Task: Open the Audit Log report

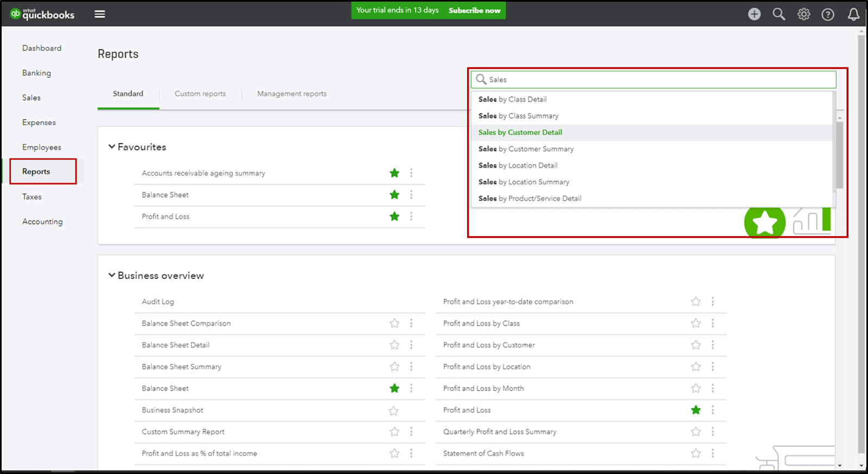Action: coord(158,302)
